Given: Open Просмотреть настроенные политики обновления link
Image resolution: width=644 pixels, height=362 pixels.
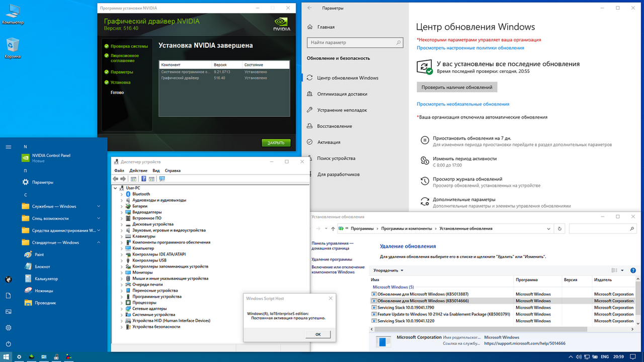Looking at the screenshot, I should [470, 48].
